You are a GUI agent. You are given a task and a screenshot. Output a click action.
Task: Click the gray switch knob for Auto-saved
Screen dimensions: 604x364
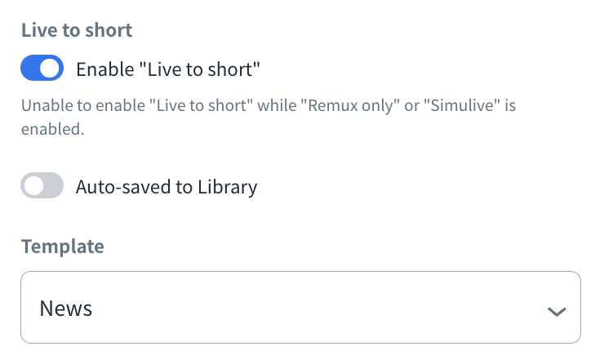(33, 186)
